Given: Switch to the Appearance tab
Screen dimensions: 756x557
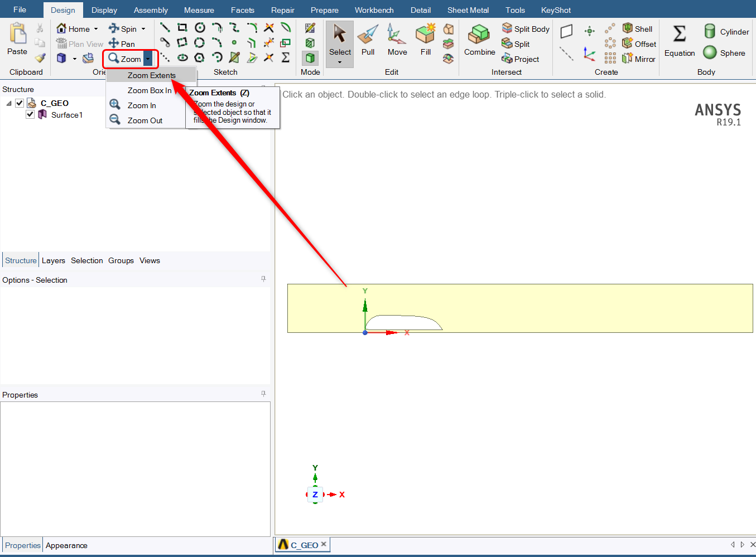Looking at the screenshot, I should (66, 545).
